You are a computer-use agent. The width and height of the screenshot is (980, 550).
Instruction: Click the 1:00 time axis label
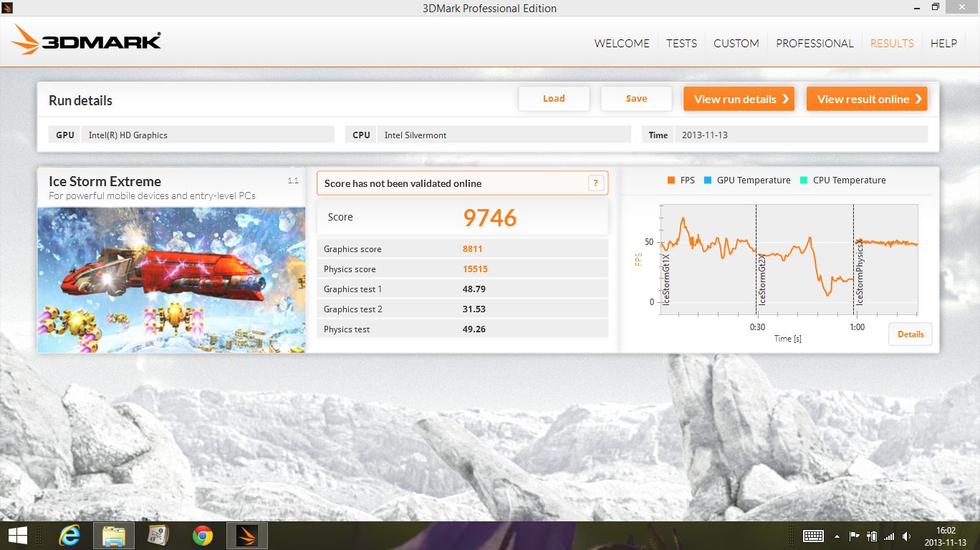point(857,327)
